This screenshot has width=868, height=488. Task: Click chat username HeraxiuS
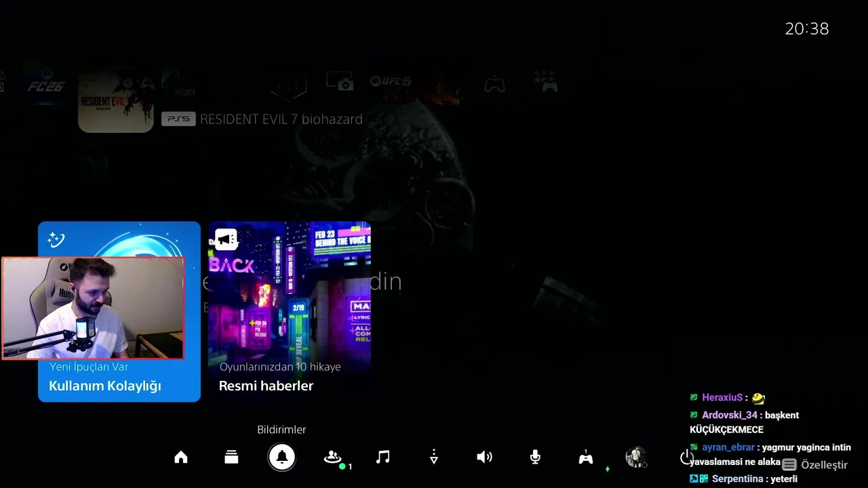[x=722, y=398]
